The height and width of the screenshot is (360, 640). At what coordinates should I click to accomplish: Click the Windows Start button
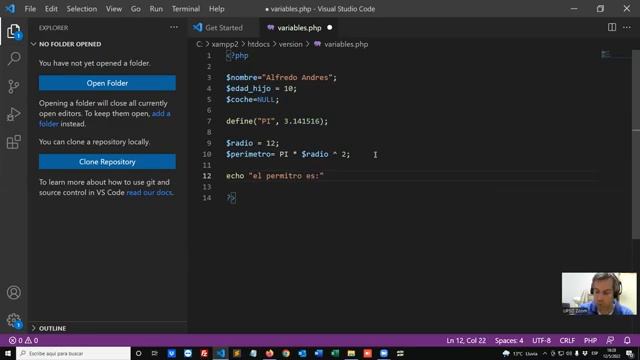[8, 353]
